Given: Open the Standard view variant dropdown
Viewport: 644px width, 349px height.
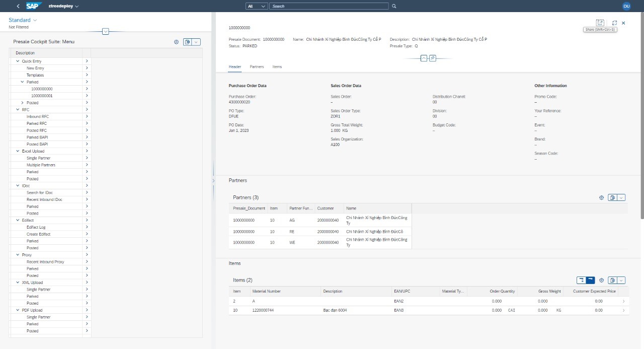Looking at the screenshot, I should tap(35, 20).
